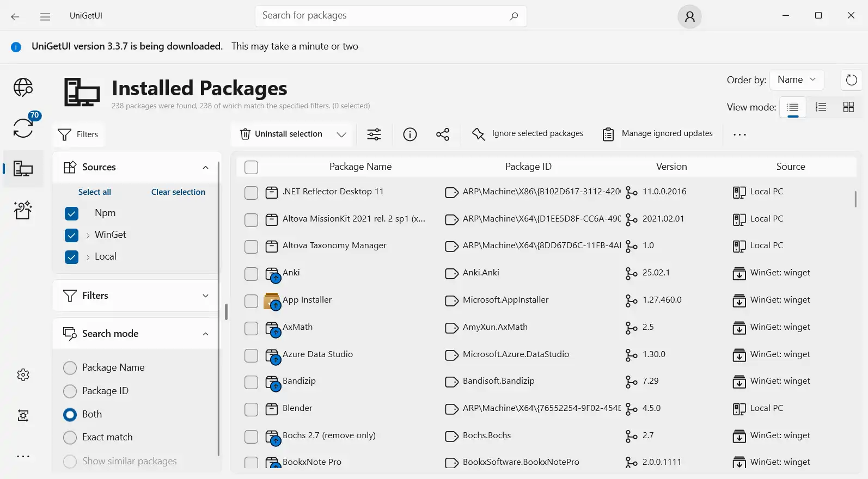The width and height of the screenshot is (868, 479).
Task: Expand the Filters section chevron
Action: tap(205, 296)
